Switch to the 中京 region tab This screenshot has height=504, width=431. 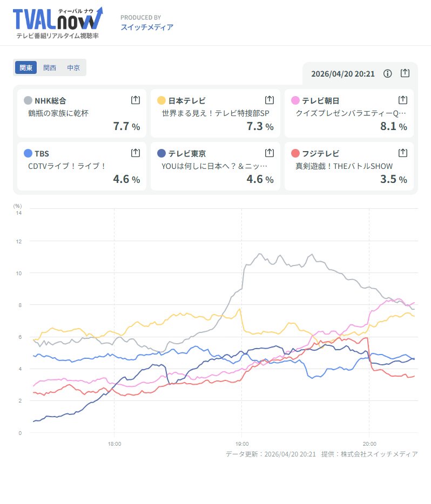pyautogui.click(x=73, y=68)
